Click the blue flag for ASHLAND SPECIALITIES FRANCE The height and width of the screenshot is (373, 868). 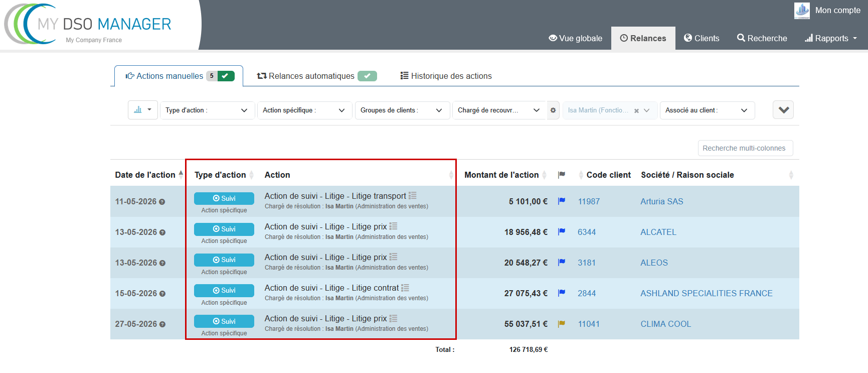[x=562, y=293]
